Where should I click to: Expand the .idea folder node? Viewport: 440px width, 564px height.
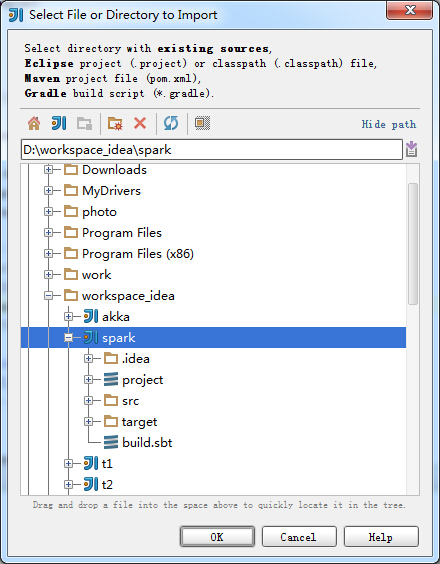(x=89, y=359)
